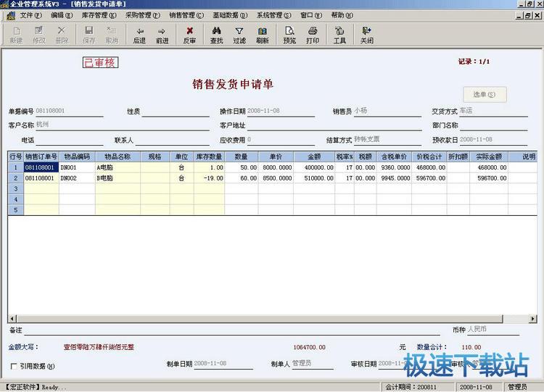Screen dimensions: 544x392
Task: Click the 单据编号 field 081108001
Action: point(70,112)
